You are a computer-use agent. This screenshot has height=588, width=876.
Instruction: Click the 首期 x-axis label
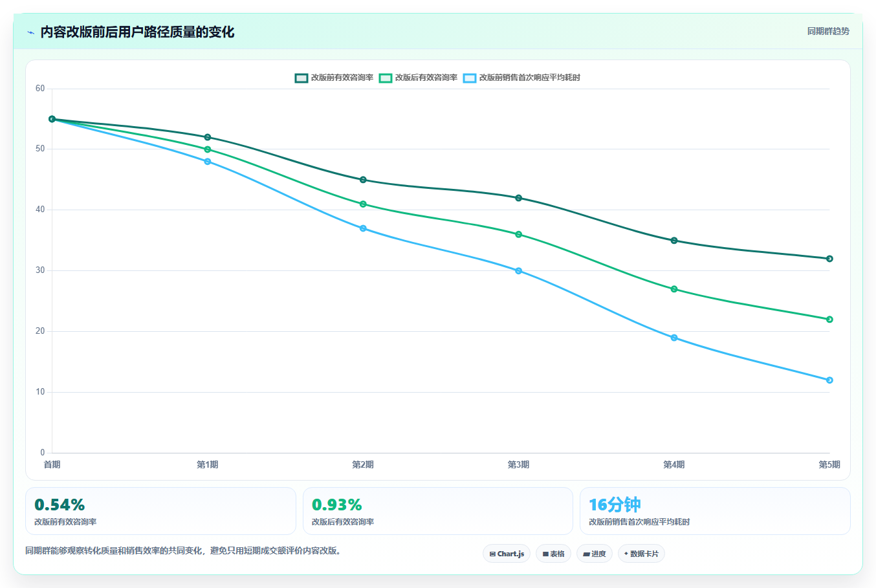[52, 464]
